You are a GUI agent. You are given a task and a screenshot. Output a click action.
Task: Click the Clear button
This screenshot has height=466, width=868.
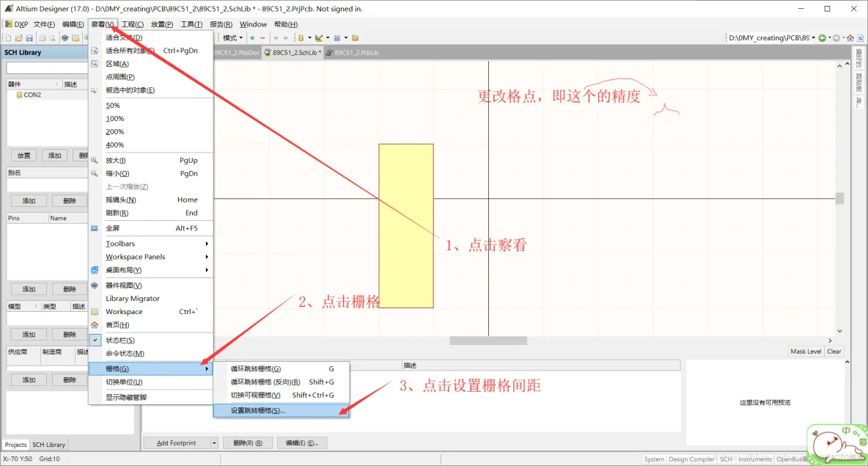[x=834, y=352]
